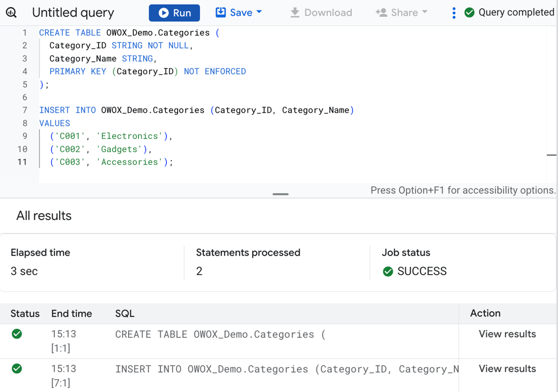Viewport: 558px width, 392px height.
Task: Click the Query completed green checkmark
Action: tap(469, 12)
